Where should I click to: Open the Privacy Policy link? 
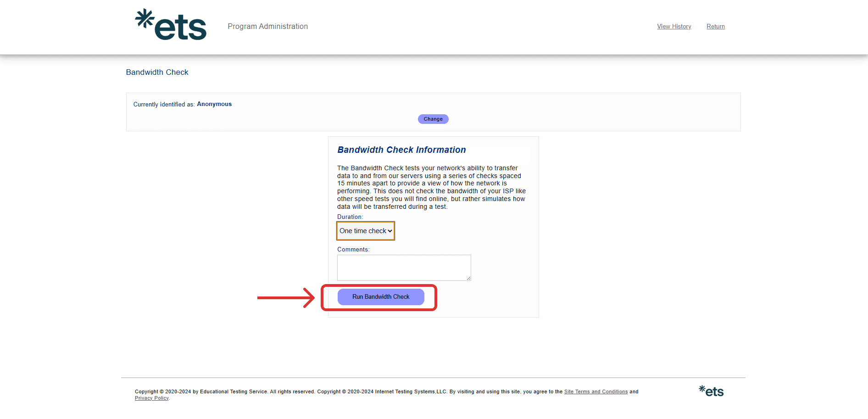click(151, 398)
